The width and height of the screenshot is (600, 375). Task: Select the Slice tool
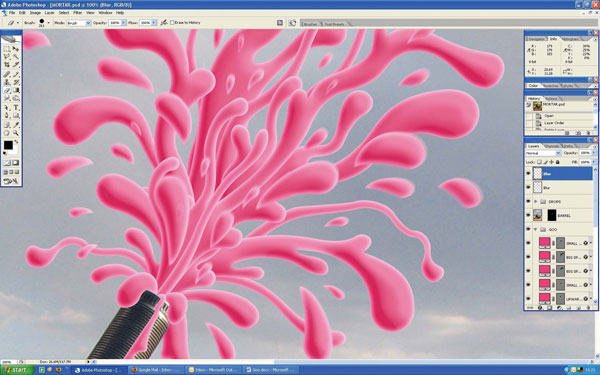coord(16,65)
